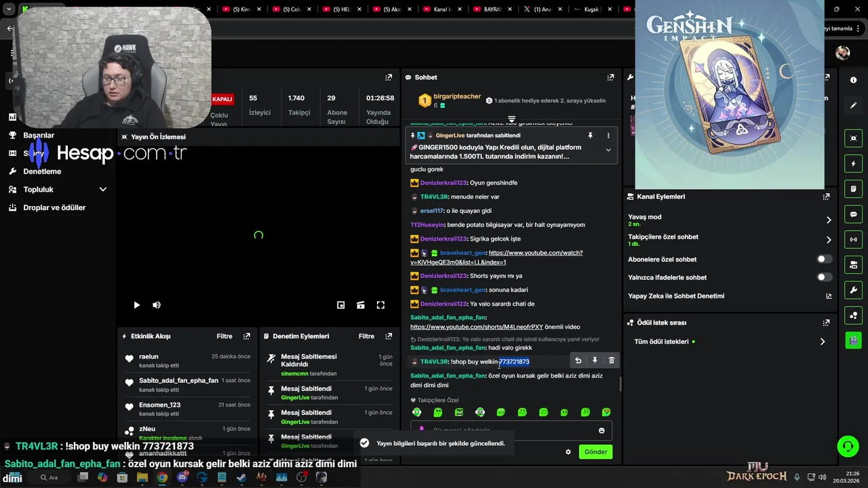This screenshot has height=488, width=868.
Task: Expand Tüm ödül istekleri
Action: point(729,342)
